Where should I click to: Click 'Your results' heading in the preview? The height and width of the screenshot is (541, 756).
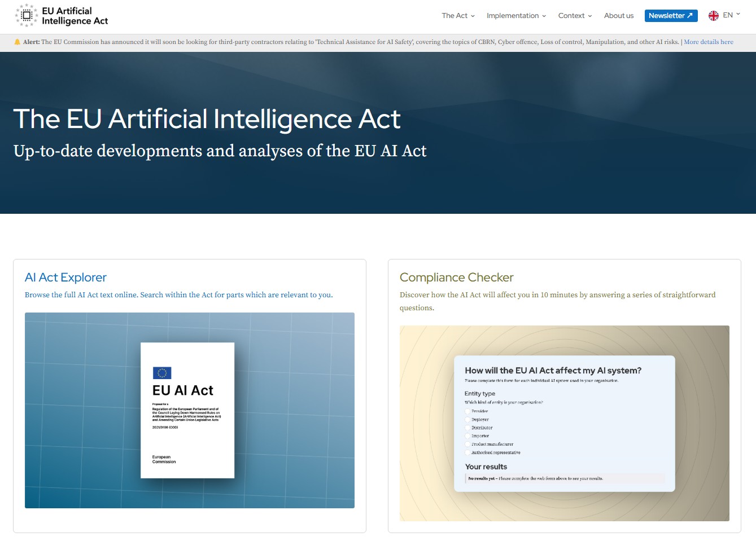[486, 467]
